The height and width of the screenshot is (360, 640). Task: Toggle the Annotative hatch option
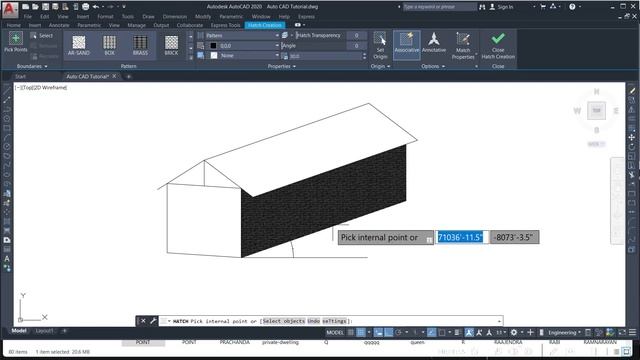(434, 42)
